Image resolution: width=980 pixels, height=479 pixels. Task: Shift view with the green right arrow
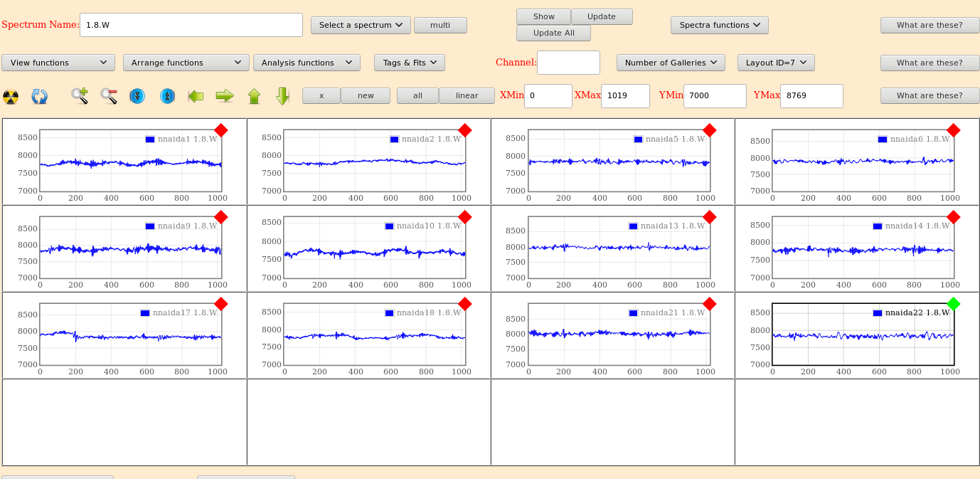225,95
